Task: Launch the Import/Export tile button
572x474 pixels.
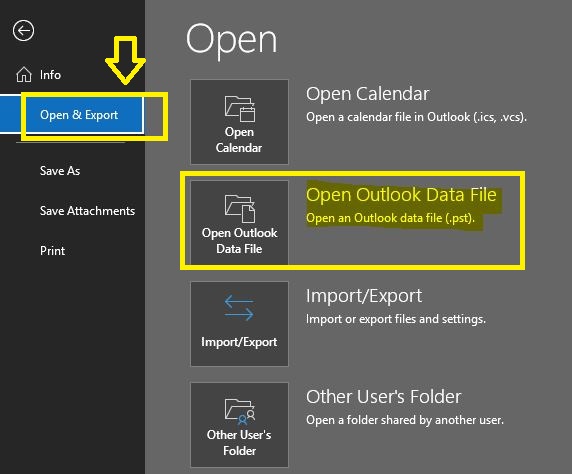Action: [239, 324]
